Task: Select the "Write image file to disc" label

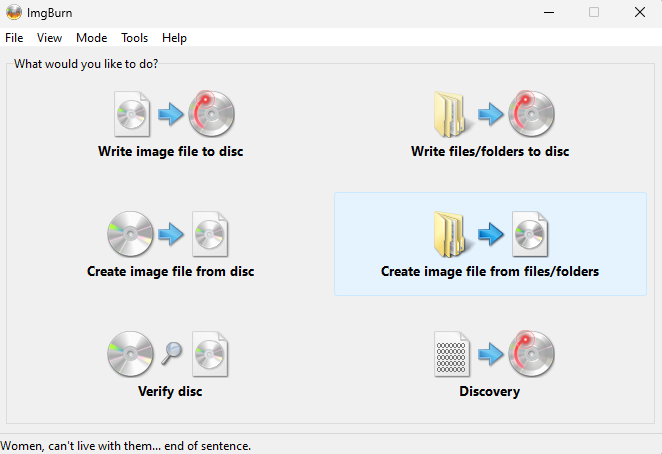Action: (170, 152)
